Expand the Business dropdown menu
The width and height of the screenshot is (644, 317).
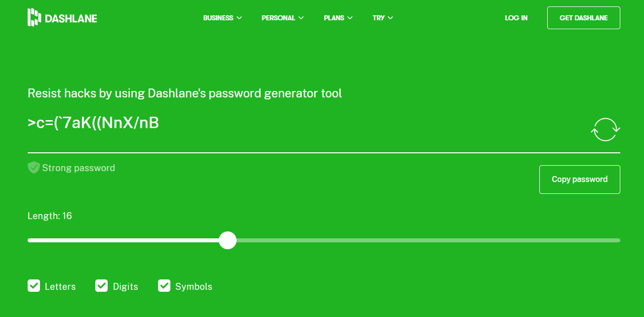[223, 18]
